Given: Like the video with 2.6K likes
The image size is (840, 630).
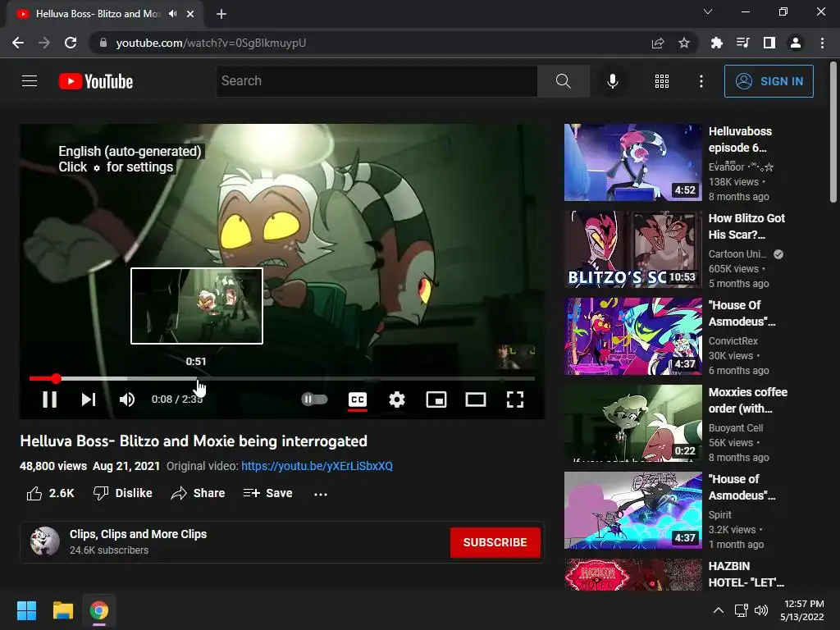Looking at the screenshot, I should click(x=50, y=493).
